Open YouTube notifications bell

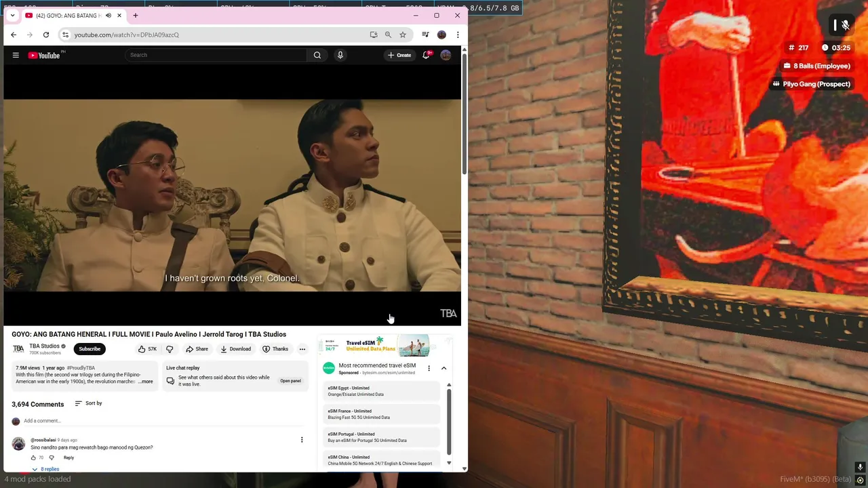(426, 55)
